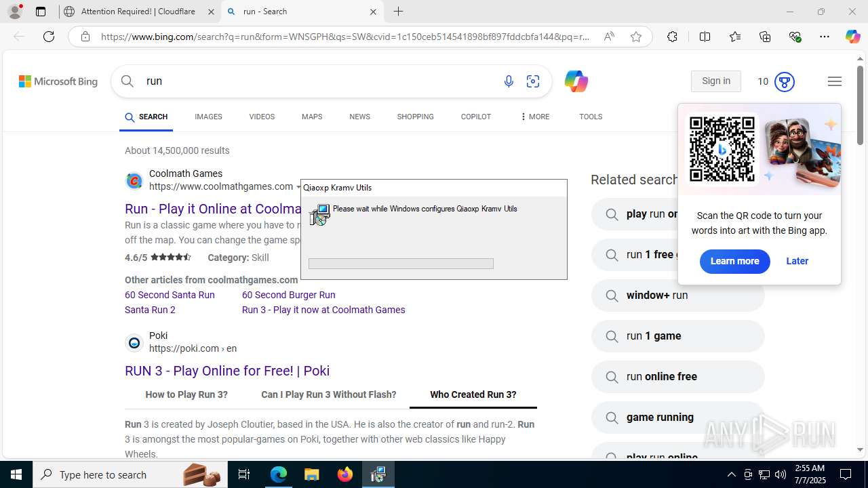Switch to VIDEOS tab
868x488 pixels.
[262, 117]
